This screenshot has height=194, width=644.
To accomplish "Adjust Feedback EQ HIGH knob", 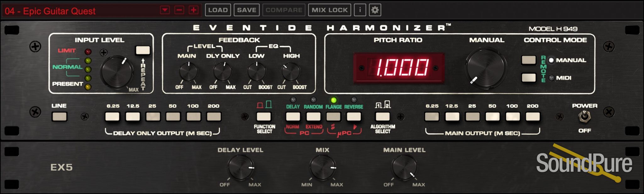I will pyautogui.click(x=291, y=71).
